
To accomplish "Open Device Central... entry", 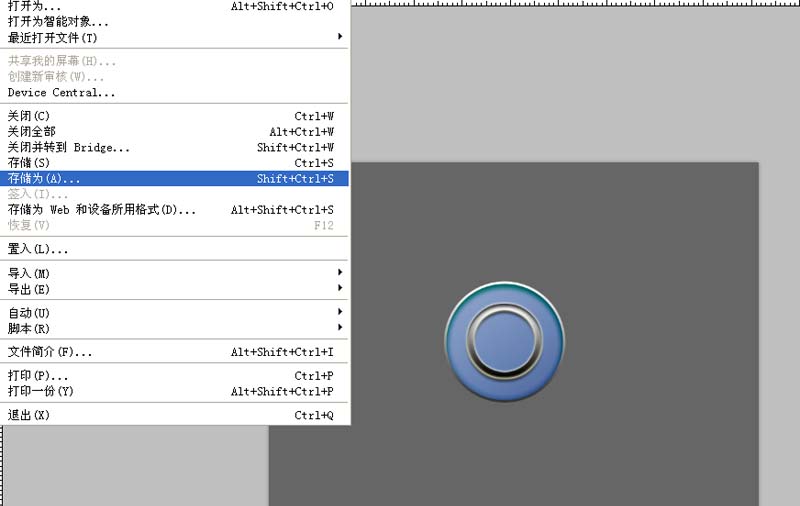I will coord(174,92).
